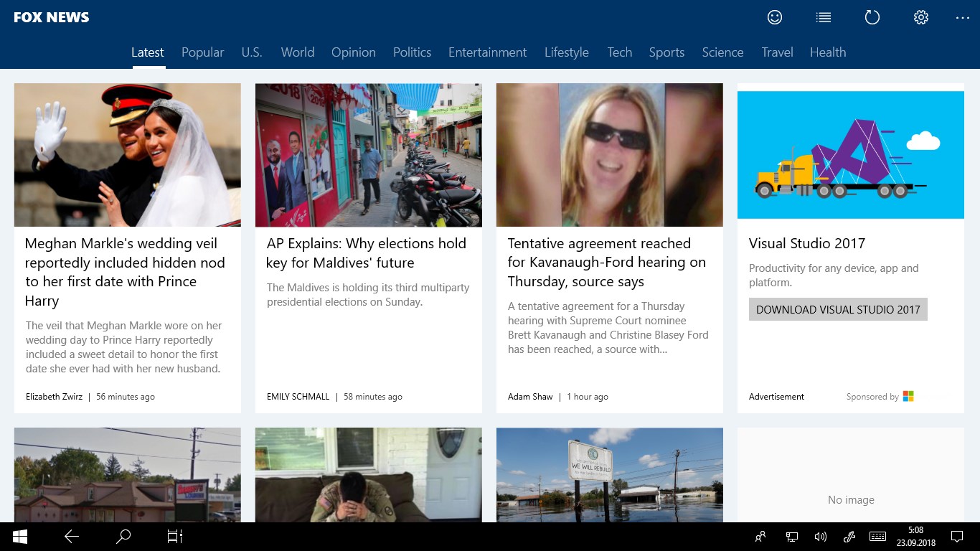
Task: Refresh the news feed
Action: 872,17
